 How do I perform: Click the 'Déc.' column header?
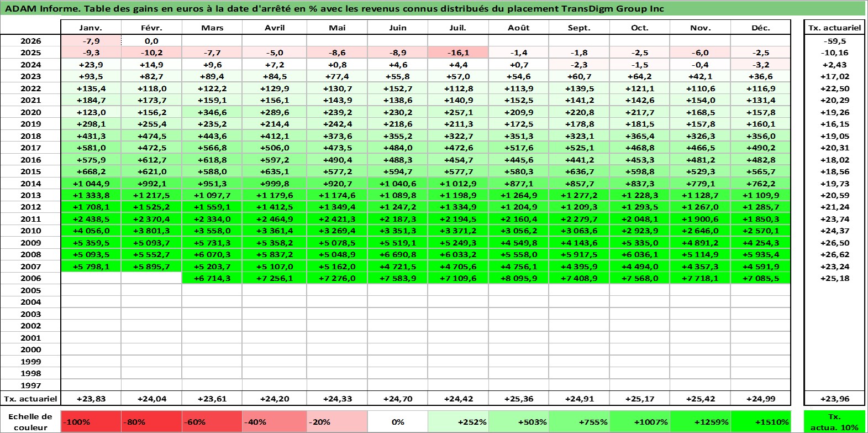(x=761, y=28)
